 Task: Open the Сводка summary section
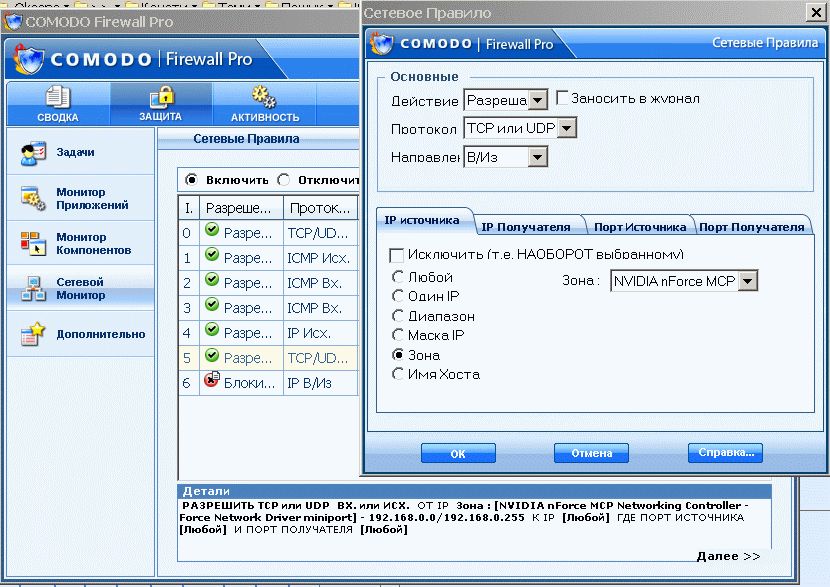[58, 103]
